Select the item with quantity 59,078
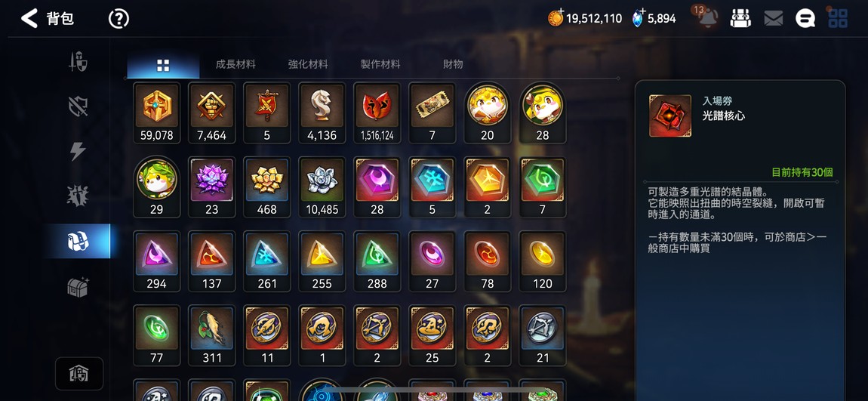The width and height of the screenshot is (868, 401). point(157,113)
